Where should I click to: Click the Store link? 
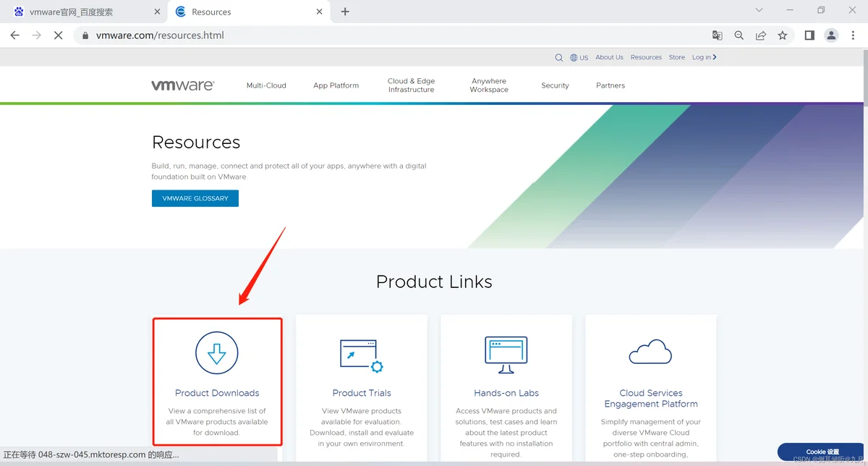676,57
